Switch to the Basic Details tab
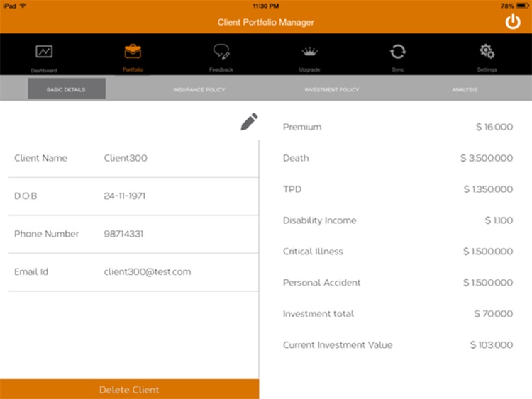 tap(67, 89)
